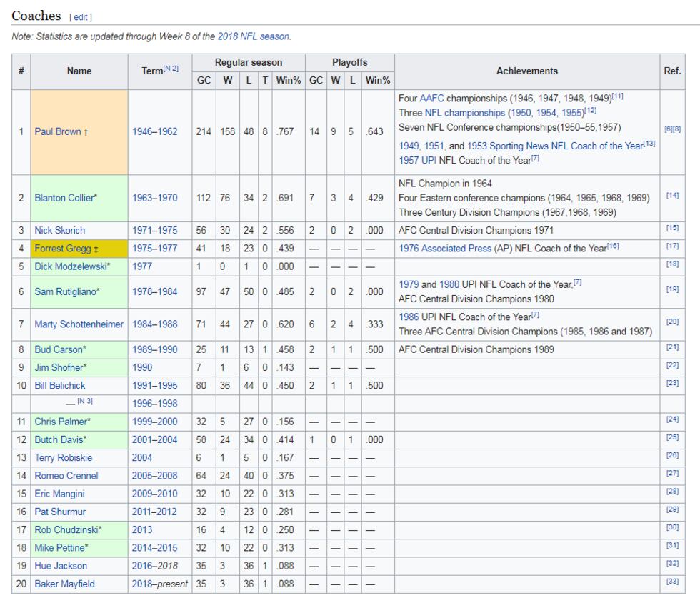
Task: Click the edit link beside Coaches heading
Action: pos(79,17)
